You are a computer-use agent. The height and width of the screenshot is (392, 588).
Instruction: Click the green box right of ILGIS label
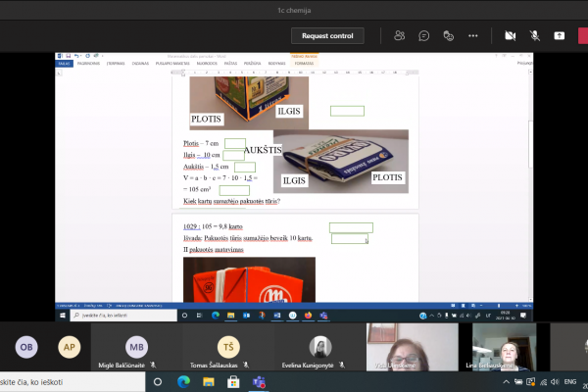click(x=347, y=111)
